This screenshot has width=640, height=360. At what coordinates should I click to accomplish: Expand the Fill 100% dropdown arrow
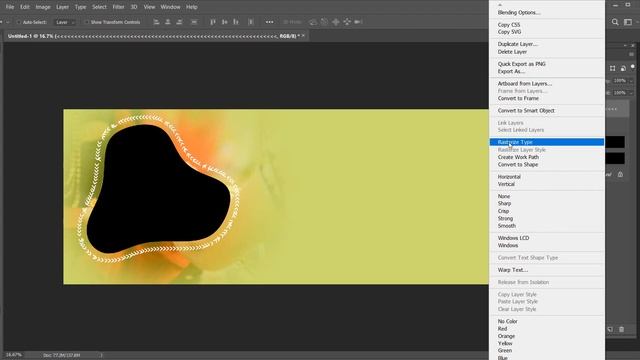point(631,93)
